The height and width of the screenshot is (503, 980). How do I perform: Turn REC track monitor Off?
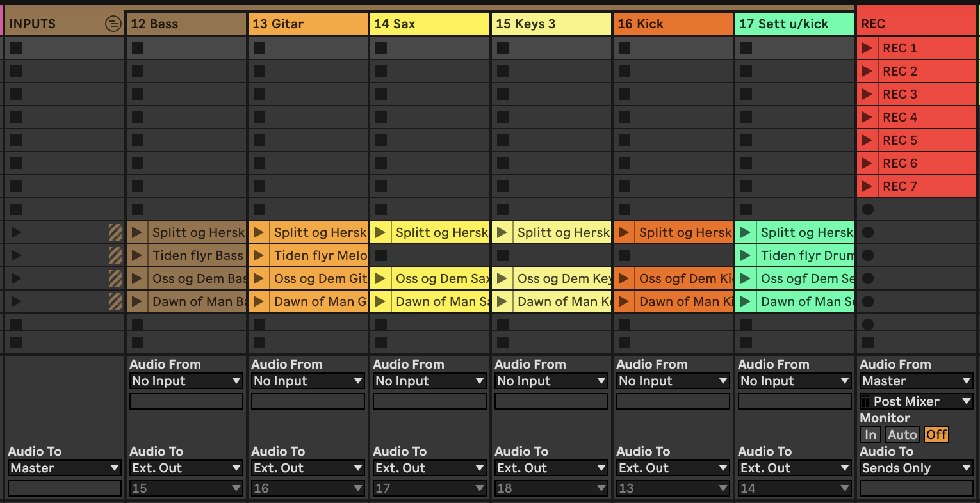[x=936, y=435]
